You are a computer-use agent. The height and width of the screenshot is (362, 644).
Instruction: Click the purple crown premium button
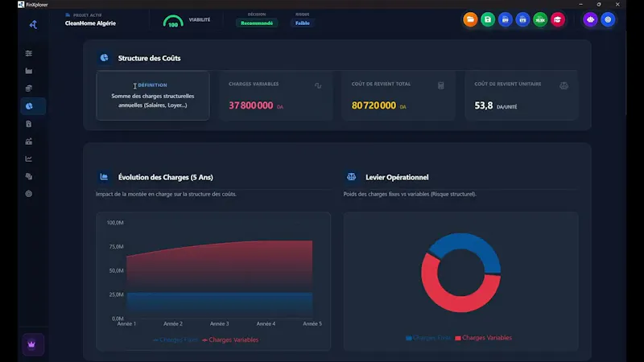[33, 344]
